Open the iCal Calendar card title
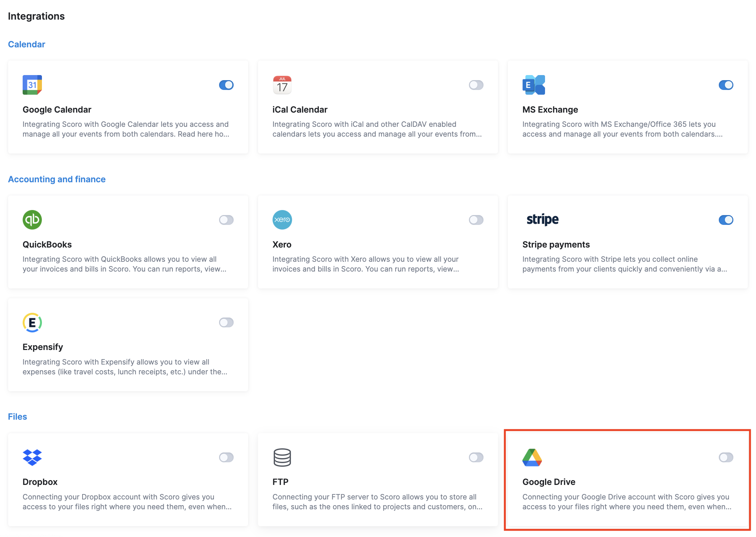Image resolution: width=756 pixels, height=537 pixels. pos(300,110)
